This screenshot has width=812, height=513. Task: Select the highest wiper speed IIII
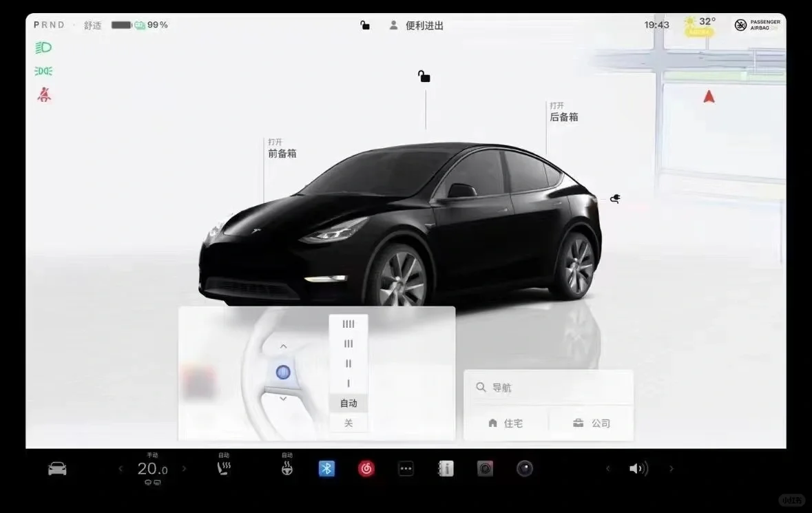[348, 324]
